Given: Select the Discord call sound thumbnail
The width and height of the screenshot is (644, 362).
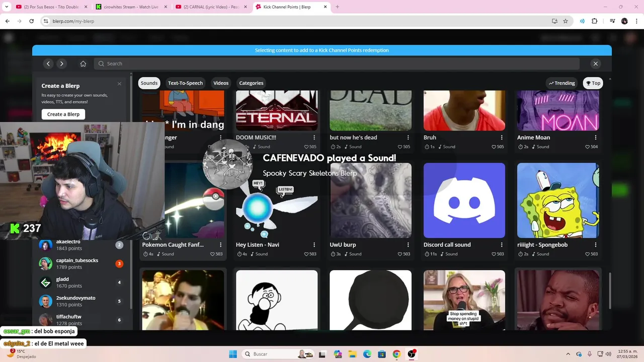Looking at the screenshot, I should [x=464, y=200].
